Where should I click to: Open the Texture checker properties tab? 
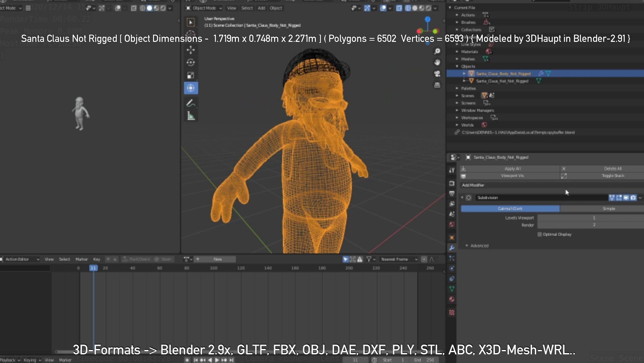452,313
